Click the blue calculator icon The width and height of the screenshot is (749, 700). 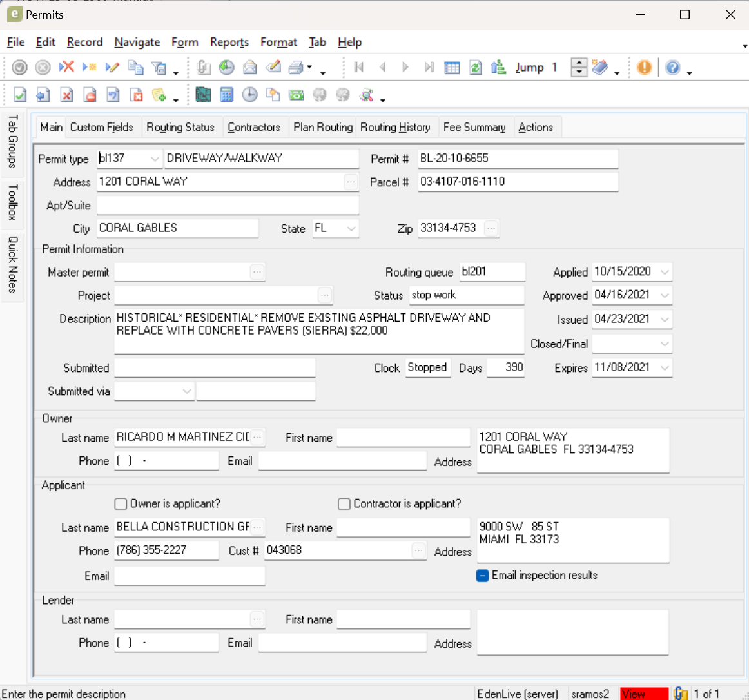[226, 95]
